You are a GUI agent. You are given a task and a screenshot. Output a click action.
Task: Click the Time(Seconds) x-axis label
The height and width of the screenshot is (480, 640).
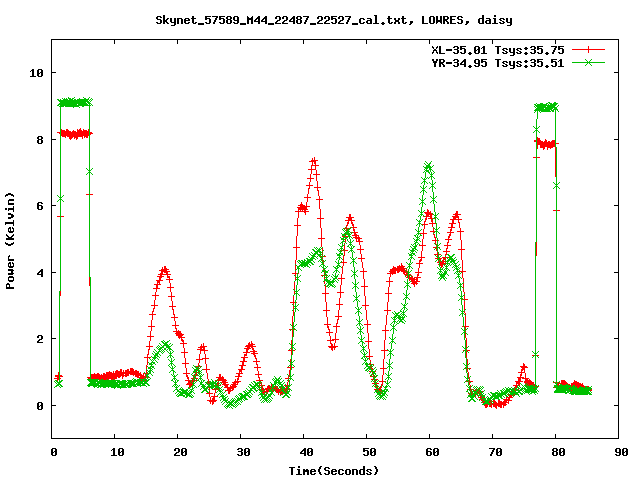(334, 471)
